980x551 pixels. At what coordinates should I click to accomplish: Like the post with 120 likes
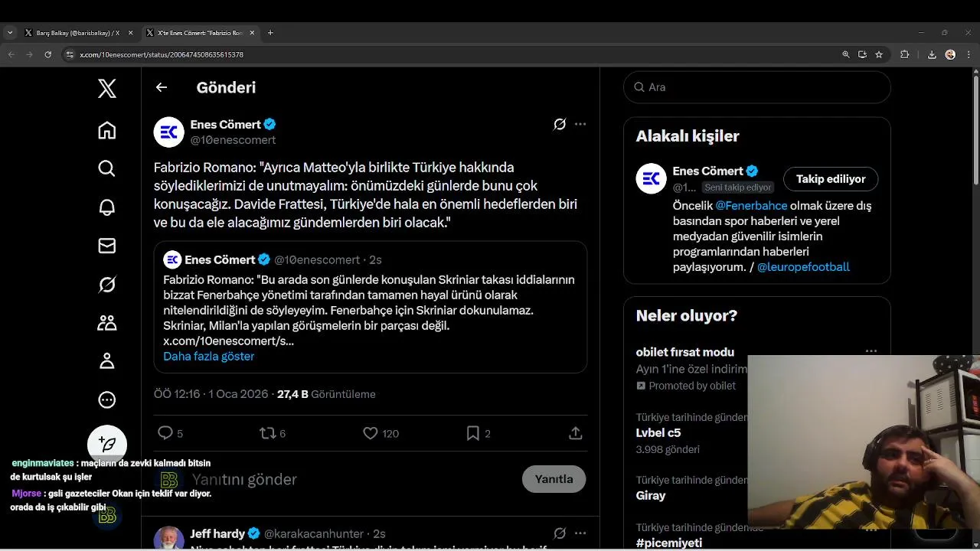(371, 433)
